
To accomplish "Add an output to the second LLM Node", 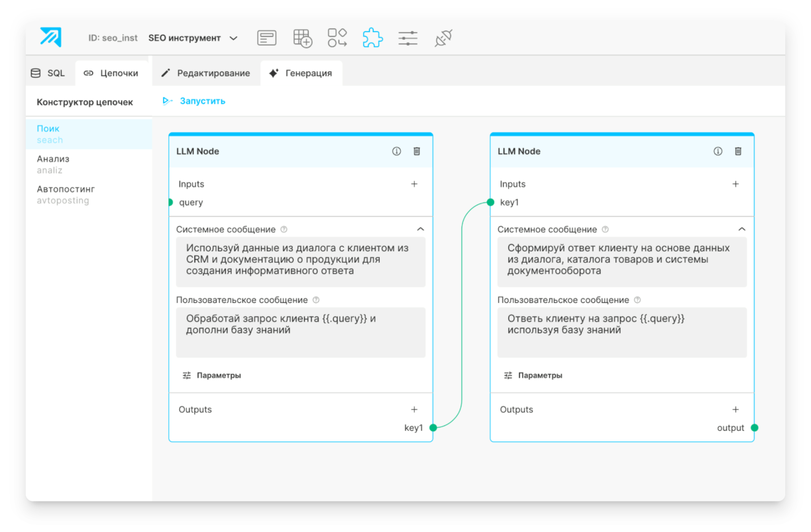I will point(735,409).
